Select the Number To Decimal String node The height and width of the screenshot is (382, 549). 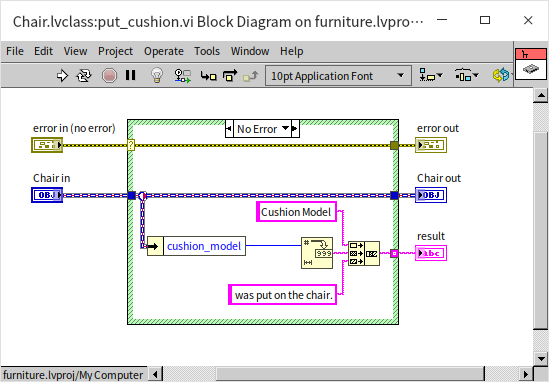317,253
